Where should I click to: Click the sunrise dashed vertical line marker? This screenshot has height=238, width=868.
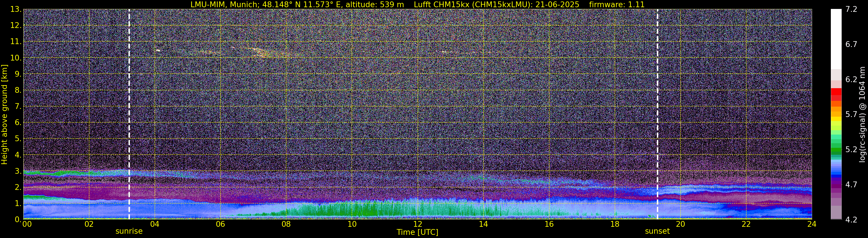129,114
